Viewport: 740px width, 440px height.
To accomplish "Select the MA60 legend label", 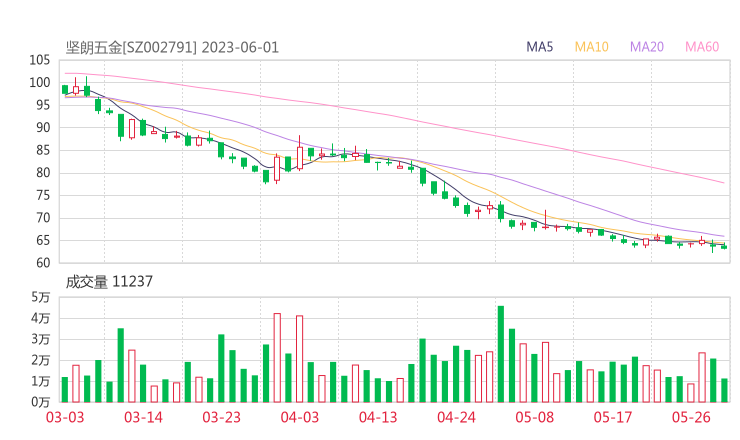I will pyautogui.click(x=702, y=47).
